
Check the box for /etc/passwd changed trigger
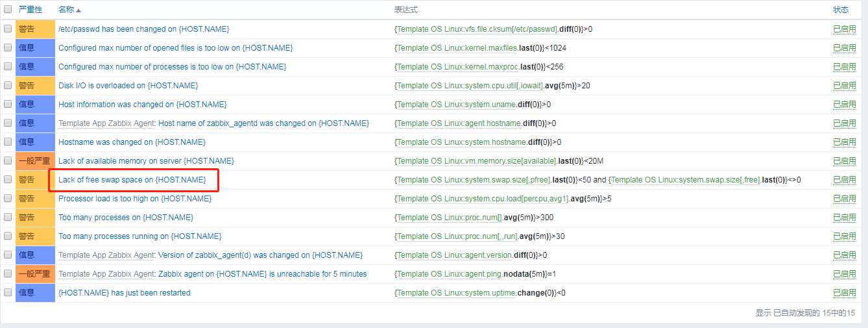pos(8,29)
